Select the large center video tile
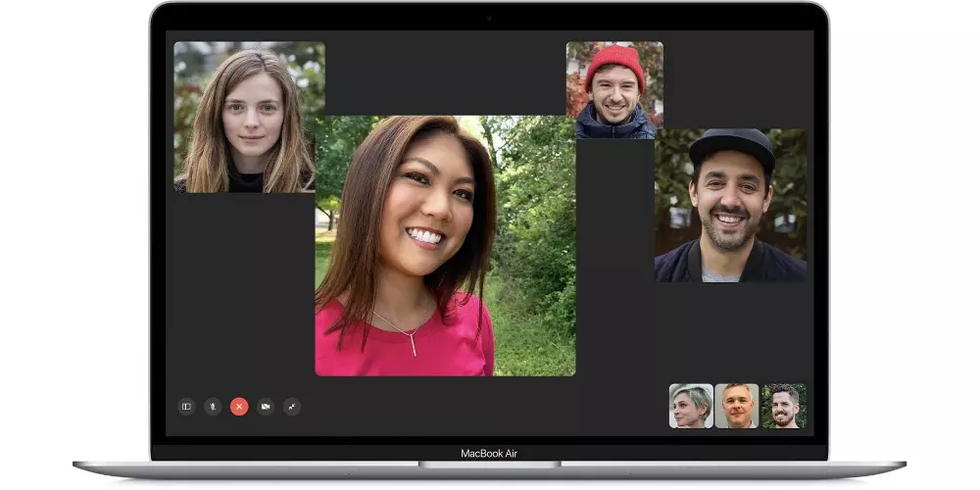Viewport: 980px width, 490px height. (x=445, y=246)
